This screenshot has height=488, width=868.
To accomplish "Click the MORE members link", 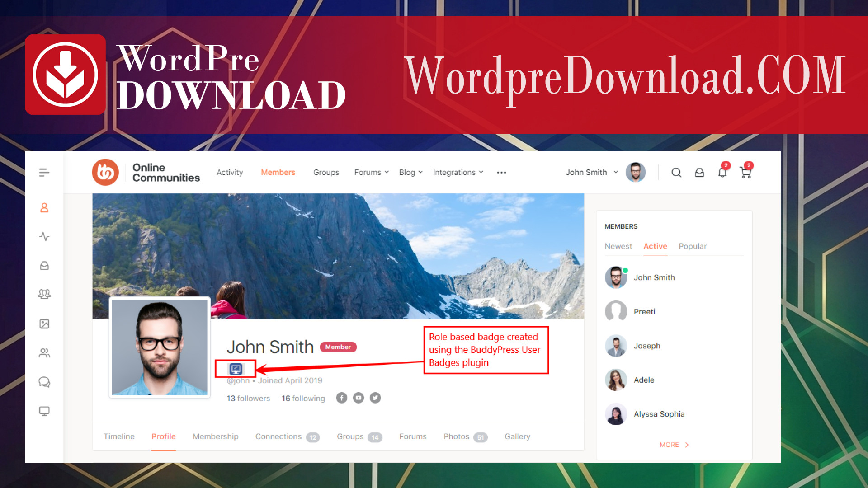I will tap(674, 445).
